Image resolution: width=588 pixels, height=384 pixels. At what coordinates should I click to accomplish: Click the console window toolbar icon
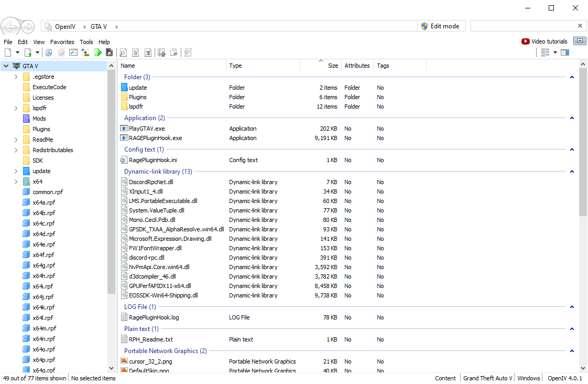click(x=73, y=52)
